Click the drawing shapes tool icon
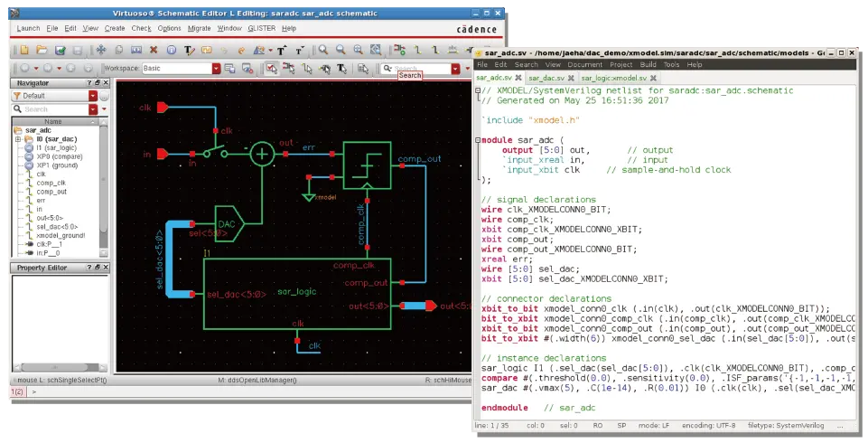 (259, 51)
